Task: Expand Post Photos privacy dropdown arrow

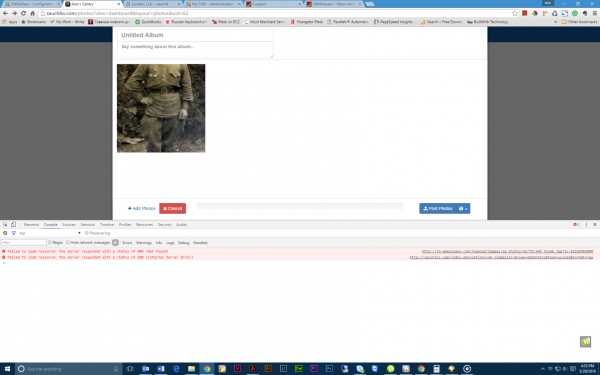Action: (463, 209)
